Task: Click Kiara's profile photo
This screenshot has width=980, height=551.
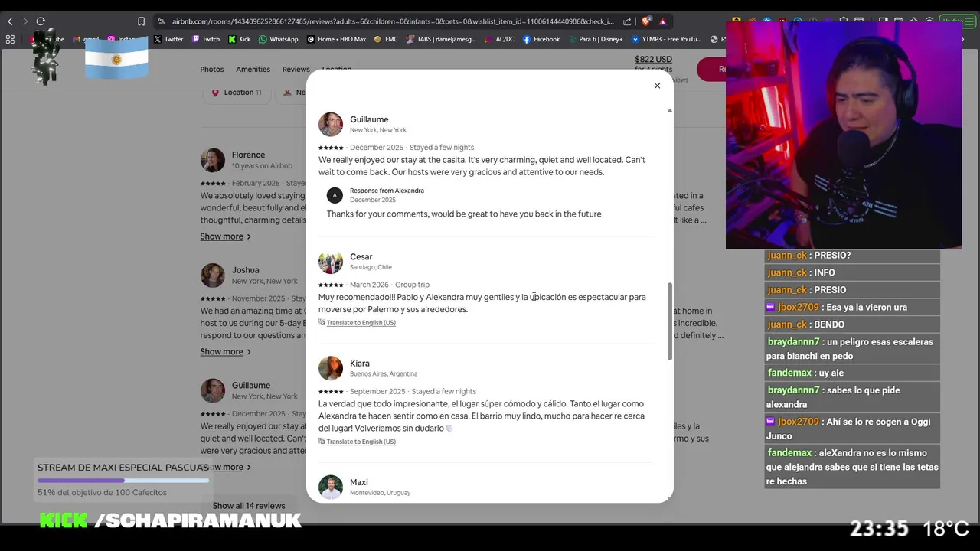Action: coord(331,368)
